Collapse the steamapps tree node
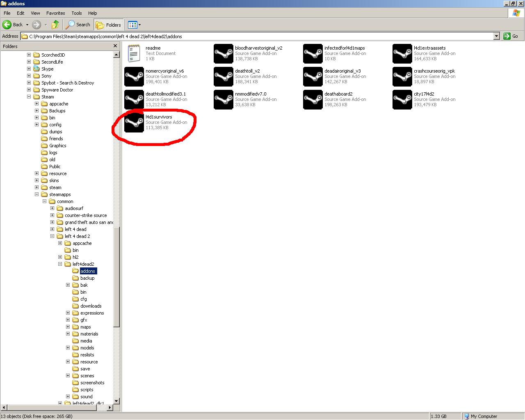 pyautogui.click(x=37, y=194)
